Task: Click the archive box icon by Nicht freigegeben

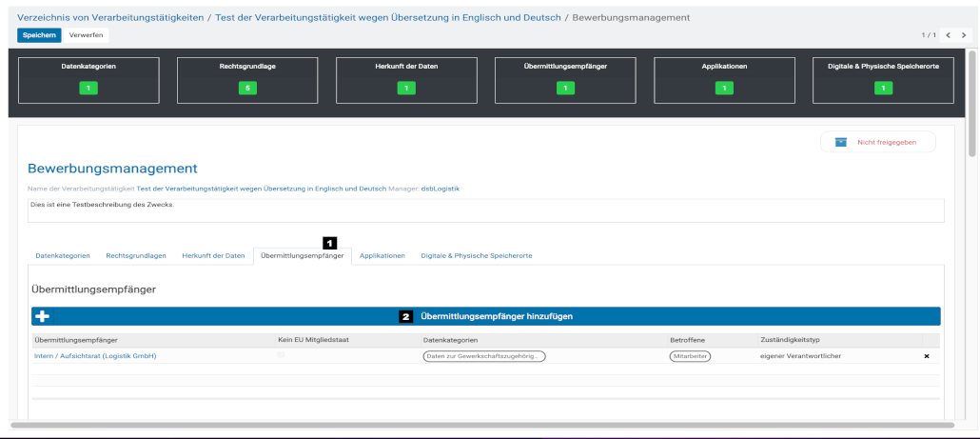Action: pyautogui.click(x=840, y=142)
